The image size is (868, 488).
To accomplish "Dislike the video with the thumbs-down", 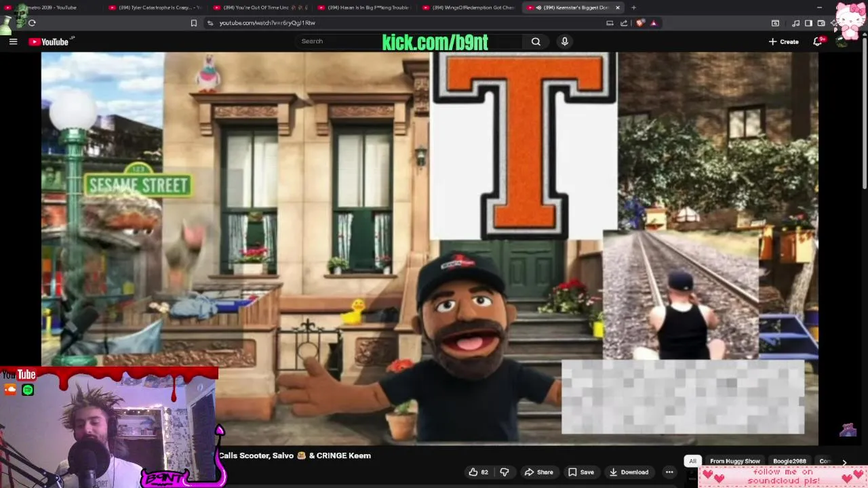I will [504, 472].
